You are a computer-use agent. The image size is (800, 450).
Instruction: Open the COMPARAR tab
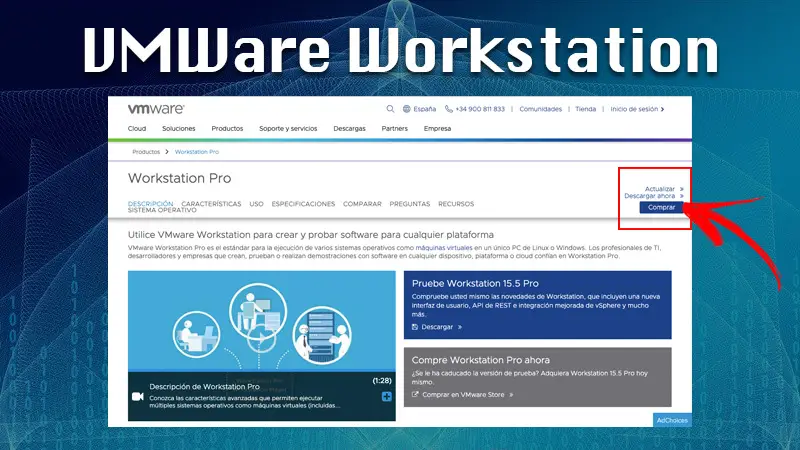(362, 204)
